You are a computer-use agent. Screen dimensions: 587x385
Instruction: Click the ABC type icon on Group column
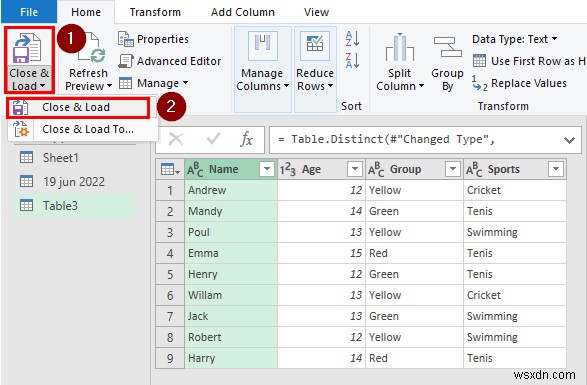click(376, 169)
